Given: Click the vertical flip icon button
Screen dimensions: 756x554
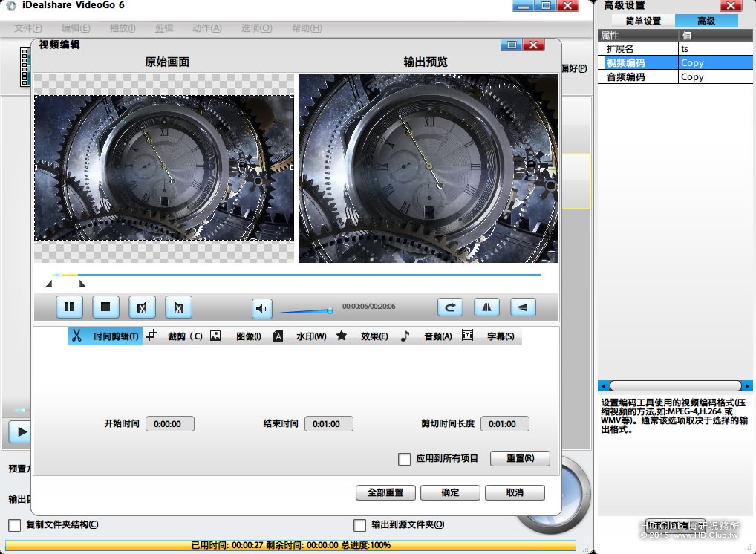Looking at the screenshot, I should point(523,307).
